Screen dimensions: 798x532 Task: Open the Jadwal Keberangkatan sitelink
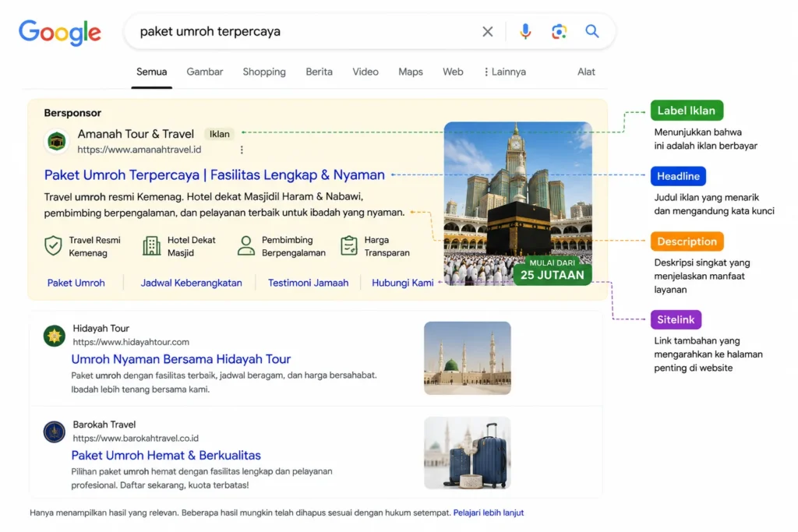click(x=192, y=283)
